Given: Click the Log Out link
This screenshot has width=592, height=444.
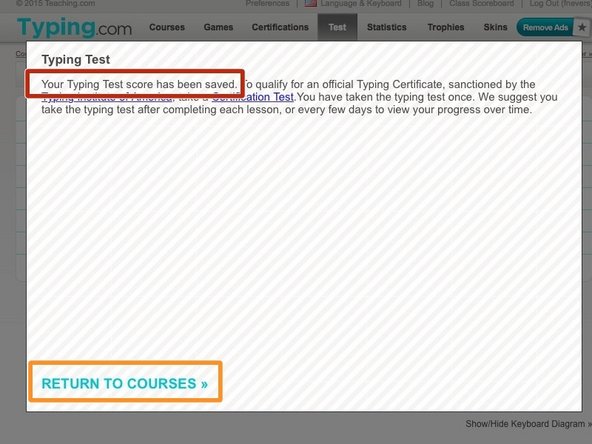Looking at the screenshot, I should (560, 3).
